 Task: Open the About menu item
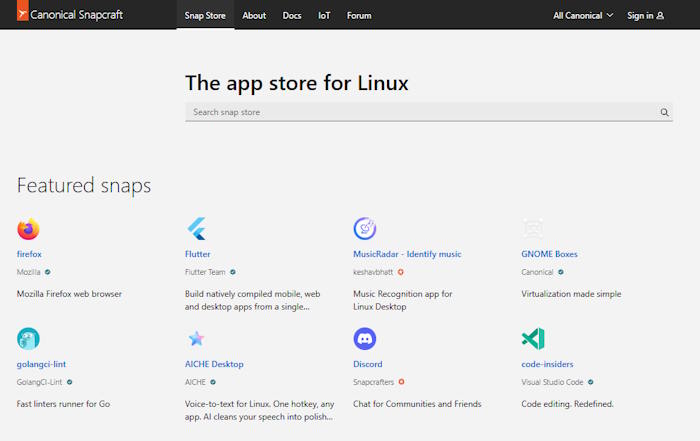254,16
